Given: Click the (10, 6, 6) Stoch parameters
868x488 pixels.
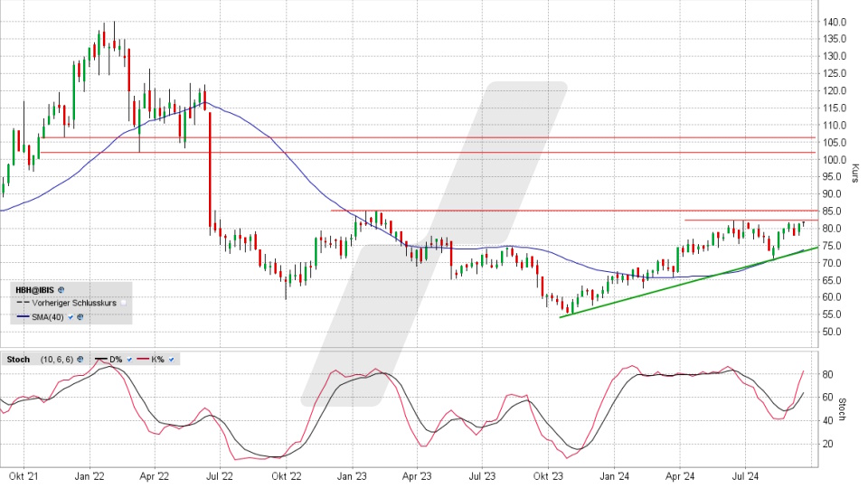Looking at the screenshot, I should (56, 360).
